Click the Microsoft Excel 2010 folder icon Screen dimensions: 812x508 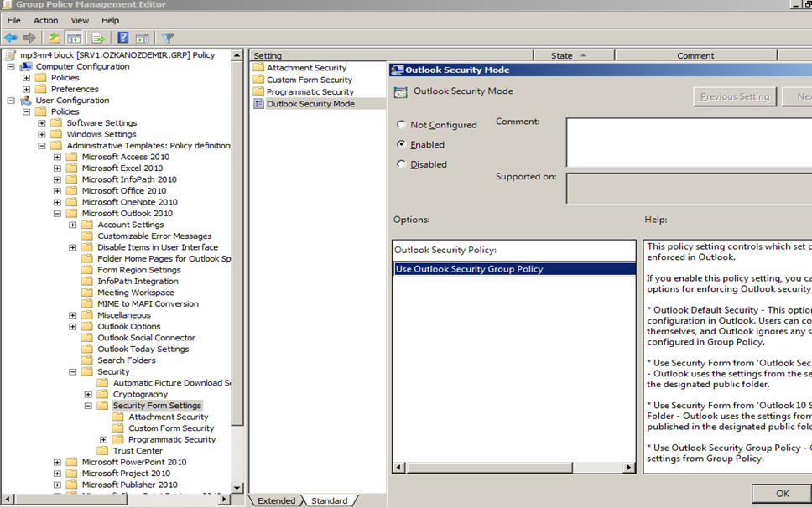[x=72, y=168]
